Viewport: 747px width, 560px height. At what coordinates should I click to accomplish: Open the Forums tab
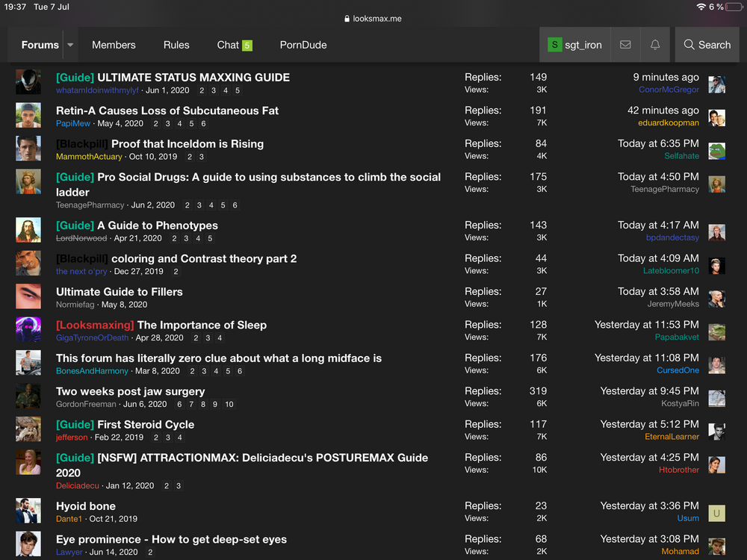pos(40,45)
